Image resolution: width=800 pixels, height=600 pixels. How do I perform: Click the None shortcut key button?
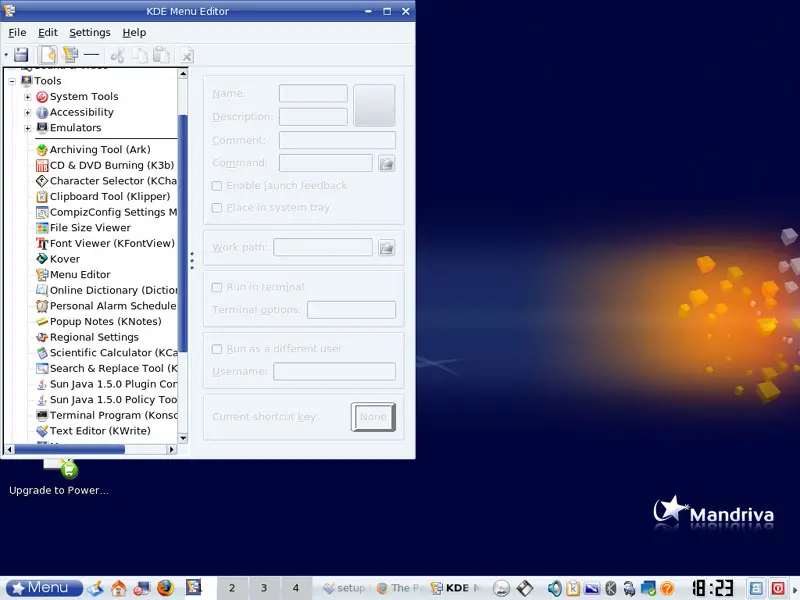point(373,417)
